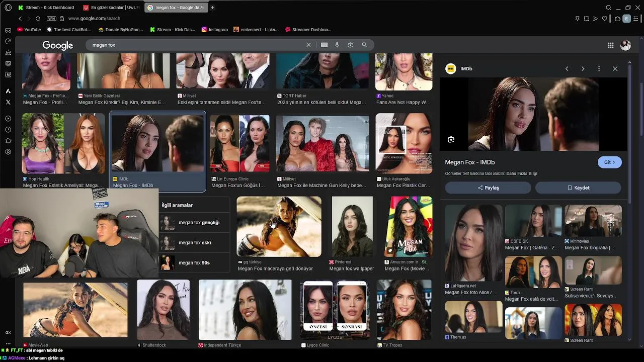Viewport: 644px width, 362px height.
Task: Open YouTube bookmark
Action: tap(29, 30)
